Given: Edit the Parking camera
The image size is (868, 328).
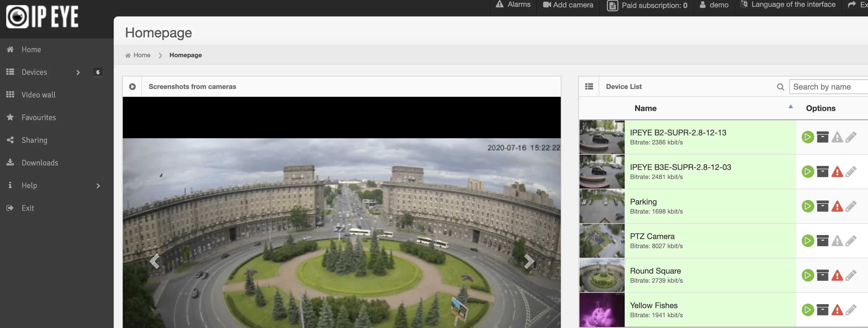Looking at the screenshot, I should 851,206.
